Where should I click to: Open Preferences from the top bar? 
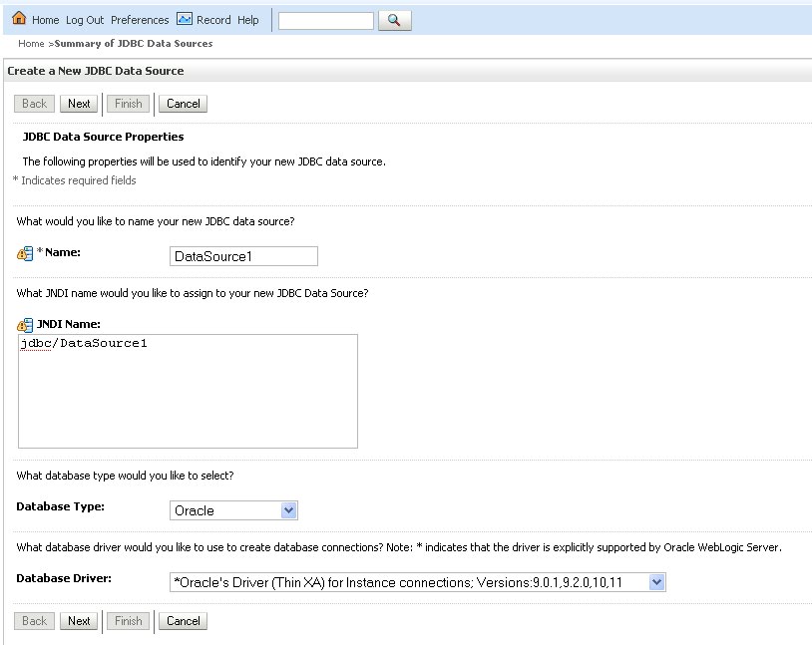[141, 19]
